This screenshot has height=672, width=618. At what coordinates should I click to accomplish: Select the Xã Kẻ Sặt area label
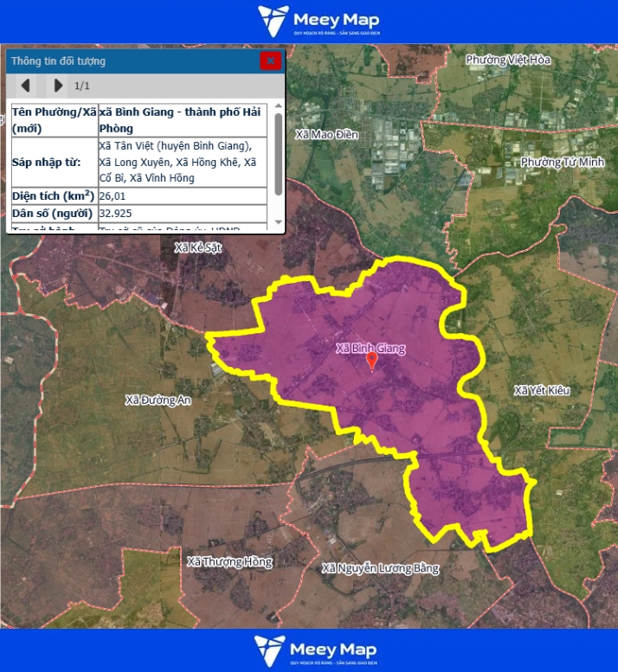coord(199,247)
